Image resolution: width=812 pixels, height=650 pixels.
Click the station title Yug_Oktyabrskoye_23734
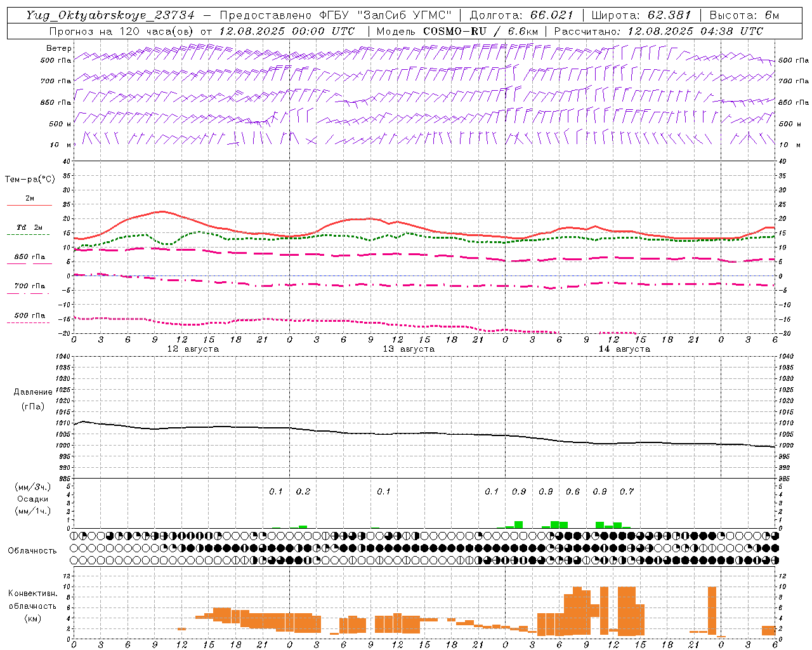[x=110, y=16]
